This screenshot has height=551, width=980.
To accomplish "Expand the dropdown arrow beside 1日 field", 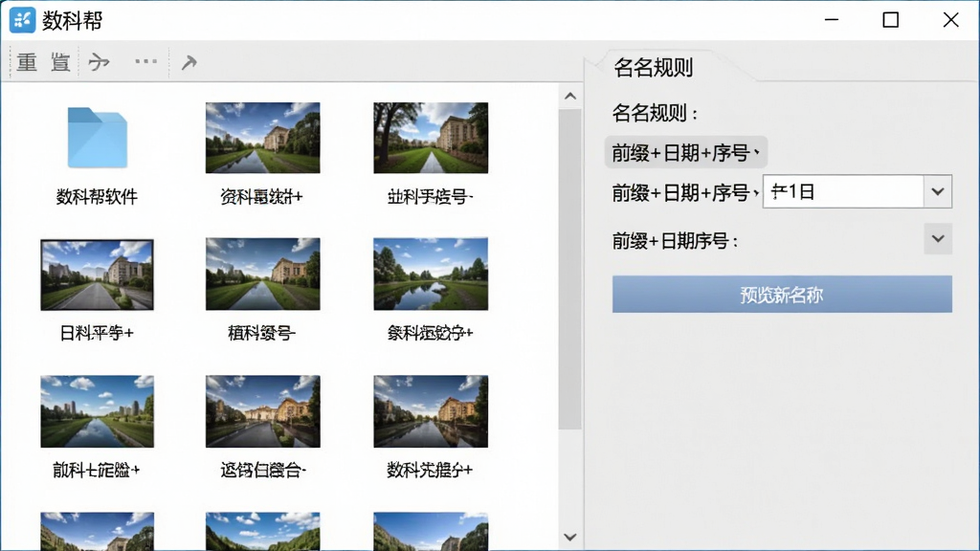I will click(938, 191).
